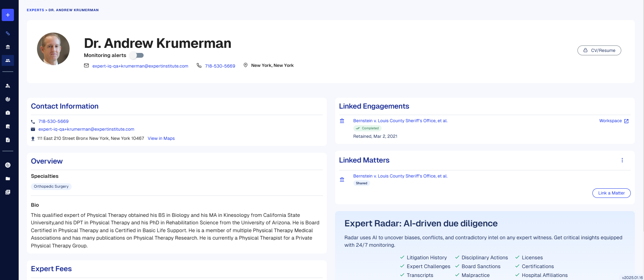Viewport: 644px width, 280px height.
Task: Click phone number under Contact Information
Action: coord(53,122)
